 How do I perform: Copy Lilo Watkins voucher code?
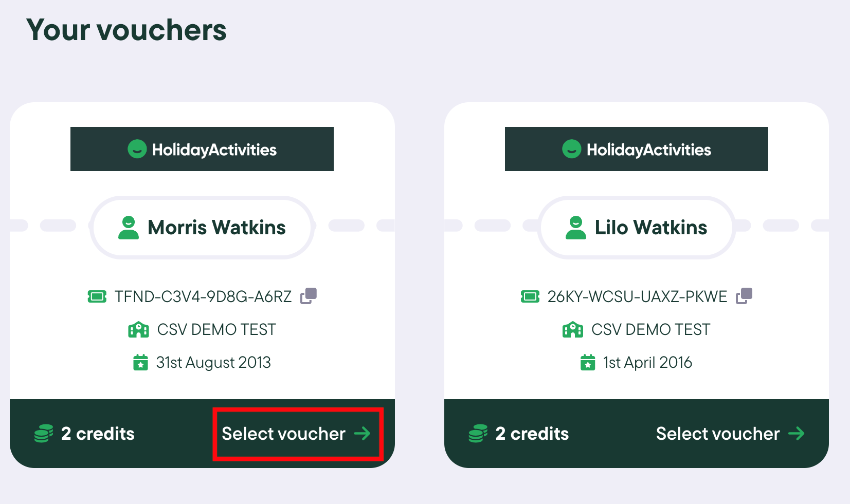point(744,296)
